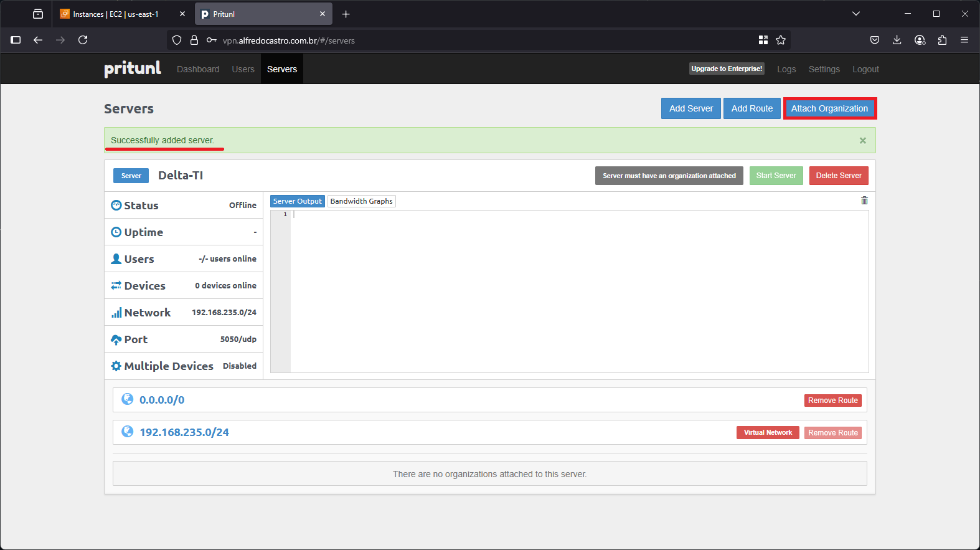Viewport: 980px width, 550px height.
Task: Open the Users nav item
Action: tap(243, 69)
